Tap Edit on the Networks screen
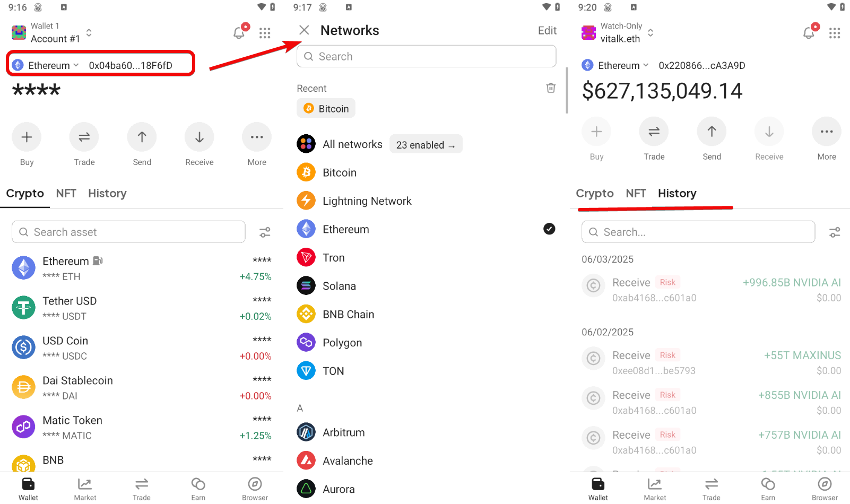The width and height of the screenshot is (850, 504). pos(547,31)
